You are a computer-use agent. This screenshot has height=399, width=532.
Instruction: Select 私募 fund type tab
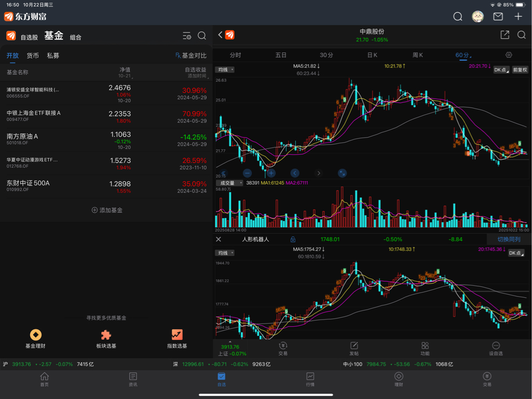coord(53,56)
